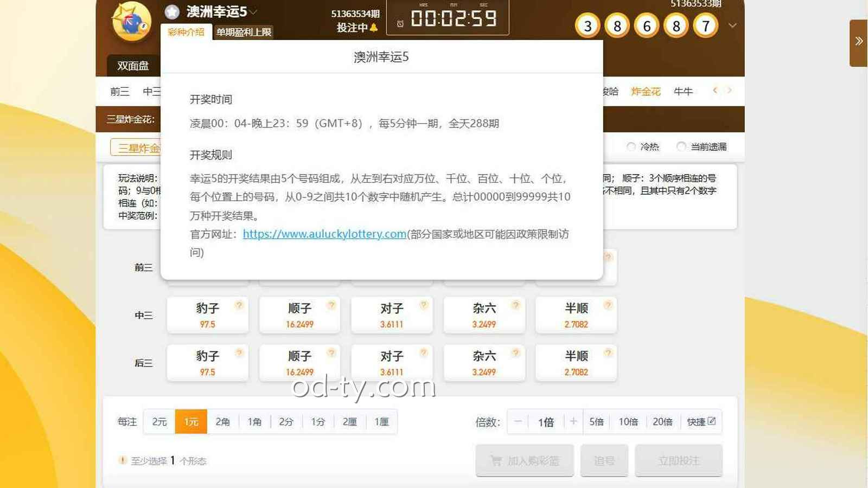Click help icon on 中三 豹子 card

239,305
